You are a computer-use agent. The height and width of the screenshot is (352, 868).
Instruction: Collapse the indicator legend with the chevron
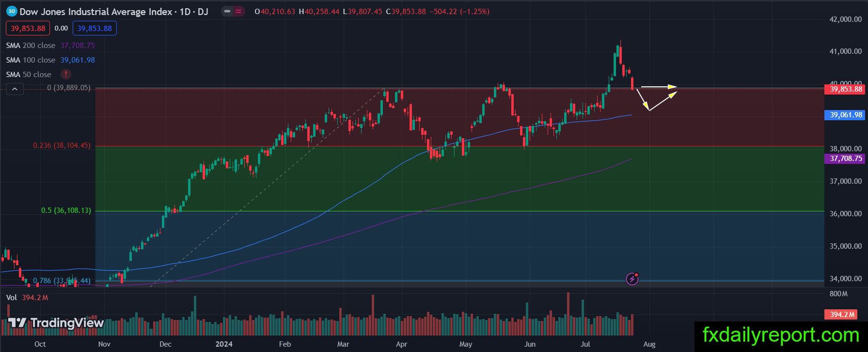click(15, 89)
